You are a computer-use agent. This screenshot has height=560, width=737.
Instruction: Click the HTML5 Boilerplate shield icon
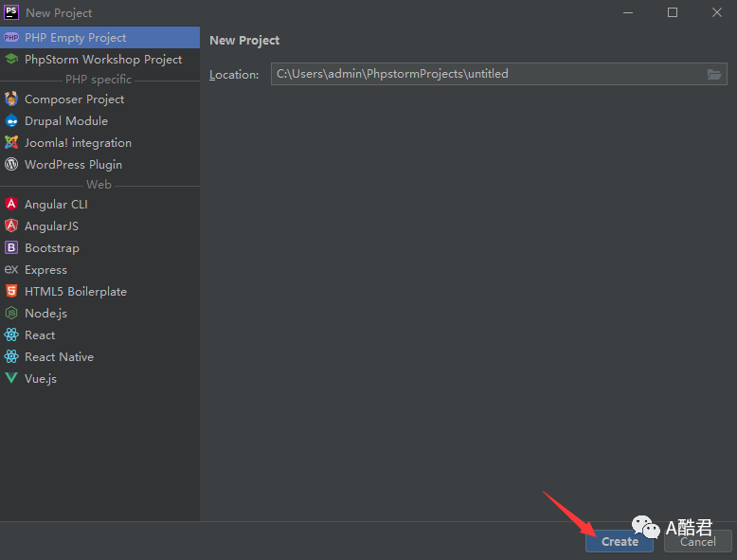point(11,291)
